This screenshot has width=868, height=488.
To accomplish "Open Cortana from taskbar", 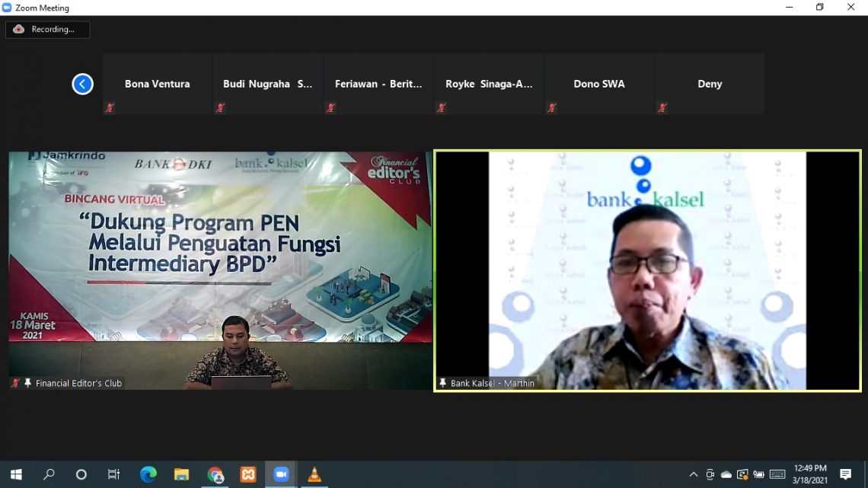I will pyautogui.click(x=81, y=474).
